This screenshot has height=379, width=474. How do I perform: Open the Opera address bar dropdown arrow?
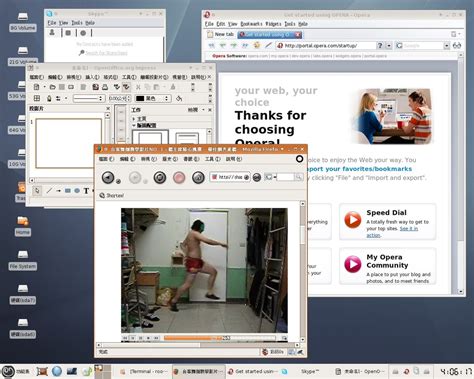click(389, 46)
